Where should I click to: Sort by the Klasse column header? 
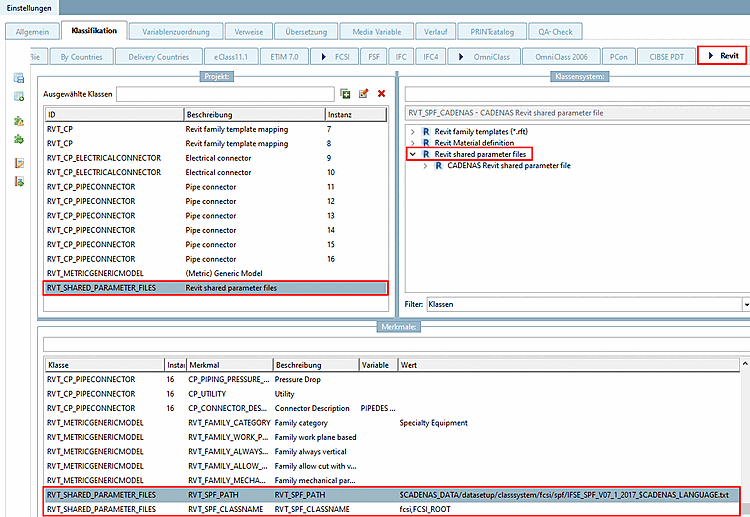pos(105,365)
